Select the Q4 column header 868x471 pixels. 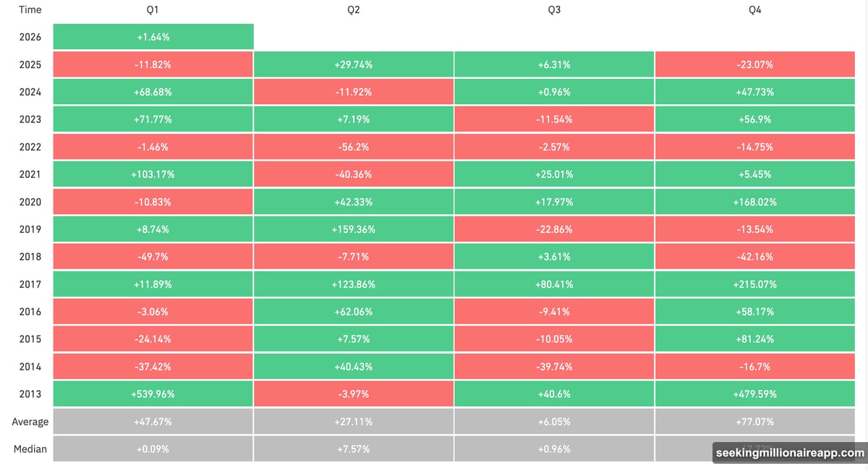[755, 10]
